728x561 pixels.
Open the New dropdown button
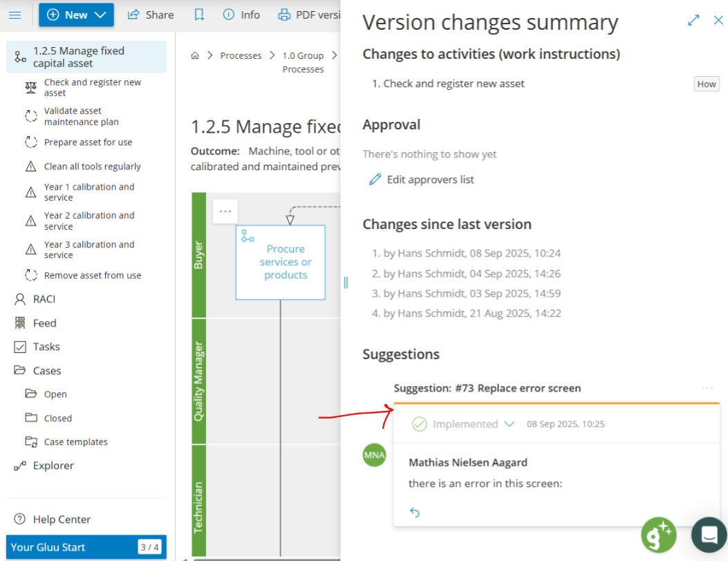[x=76, y=15]
